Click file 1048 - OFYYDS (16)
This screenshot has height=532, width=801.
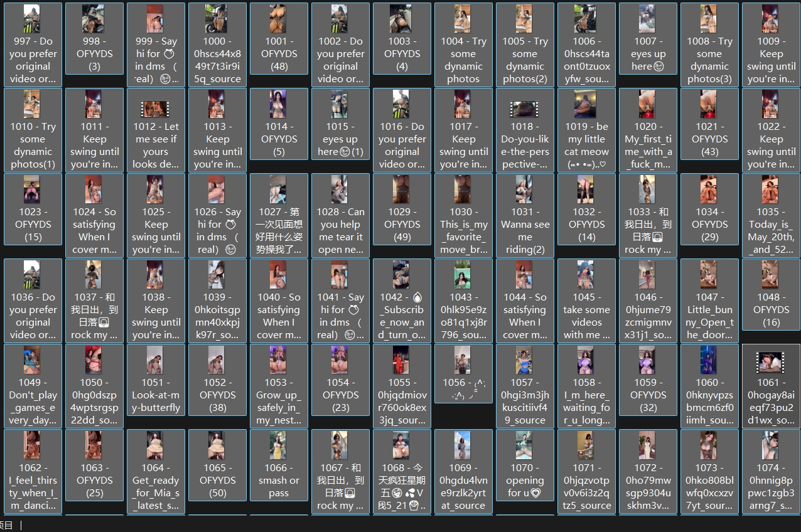[771, 300]
